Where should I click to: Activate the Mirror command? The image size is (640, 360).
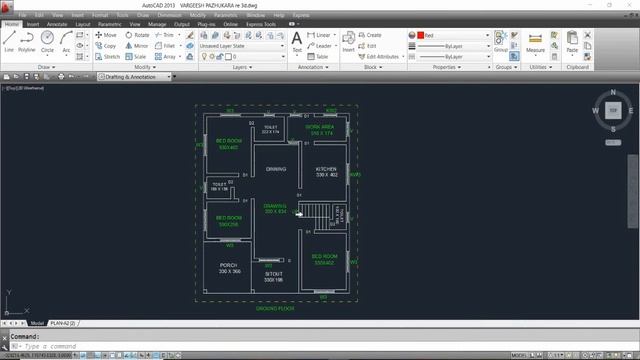(137, 46)
